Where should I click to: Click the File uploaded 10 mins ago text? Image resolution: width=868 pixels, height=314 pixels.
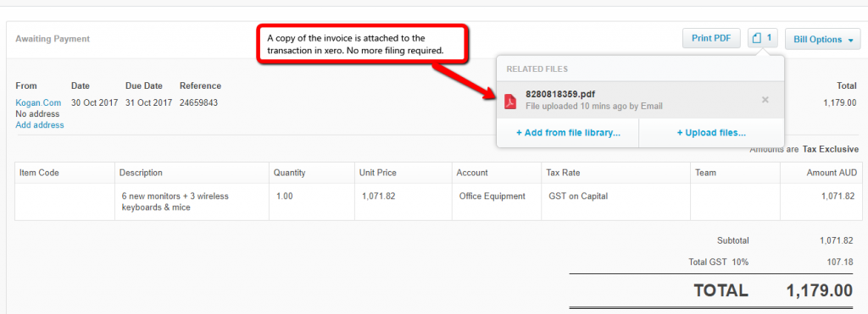click(594, 106)
